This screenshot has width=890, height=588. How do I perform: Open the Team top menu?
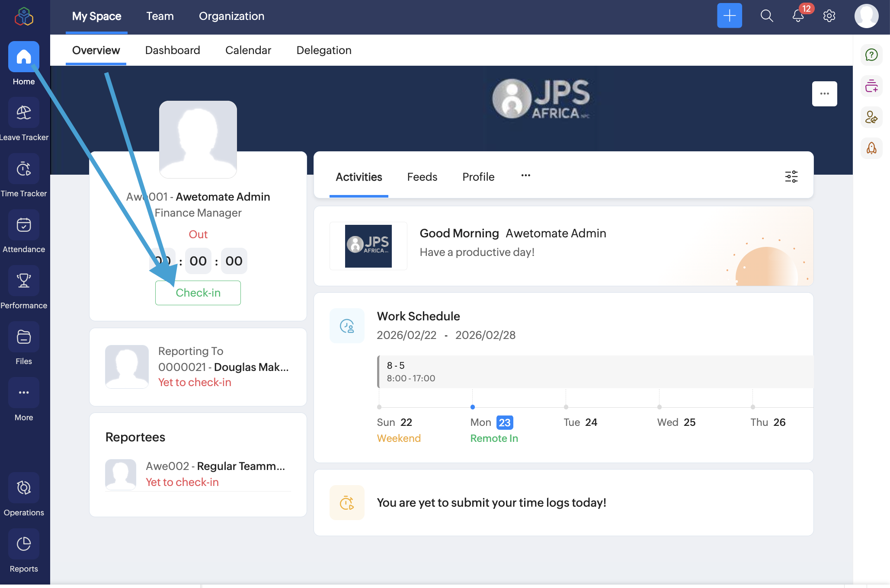tap(160, 16)
